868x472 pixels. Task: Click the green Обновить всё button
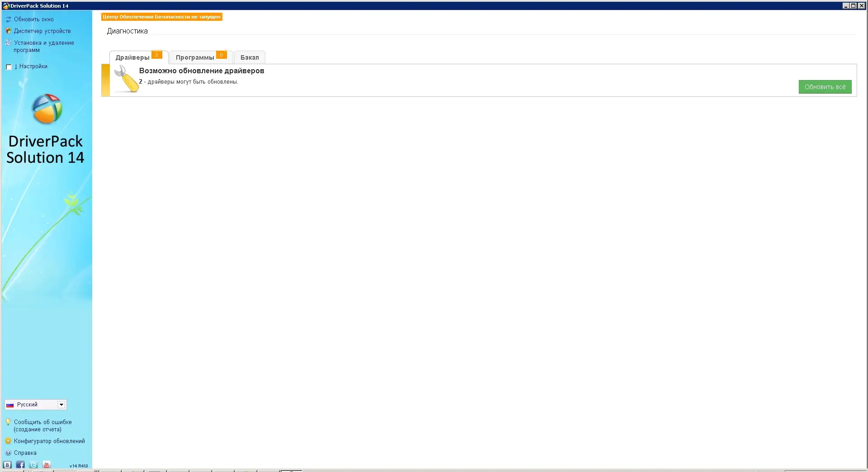pos(825,87)
